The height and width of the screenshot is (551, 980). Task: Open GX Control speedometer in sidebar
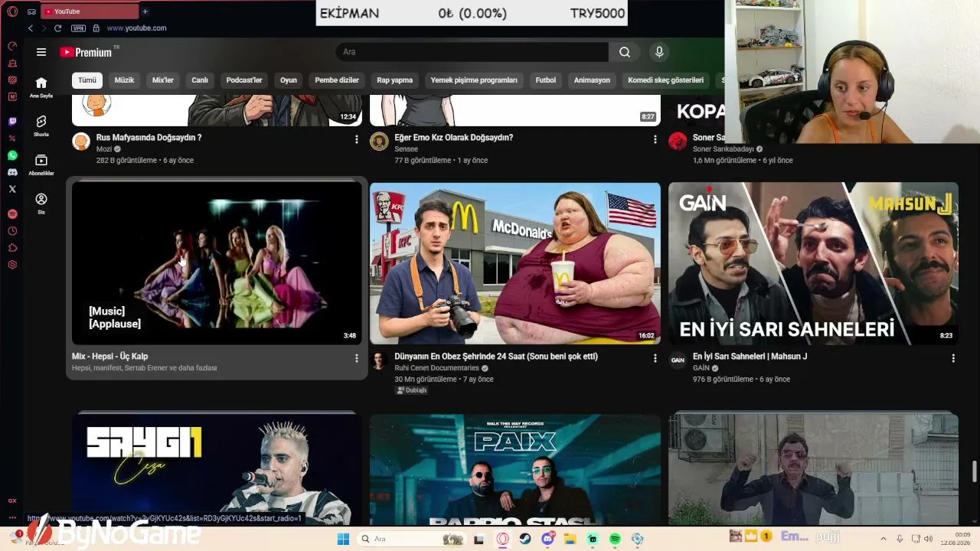(x=12, y=46)
